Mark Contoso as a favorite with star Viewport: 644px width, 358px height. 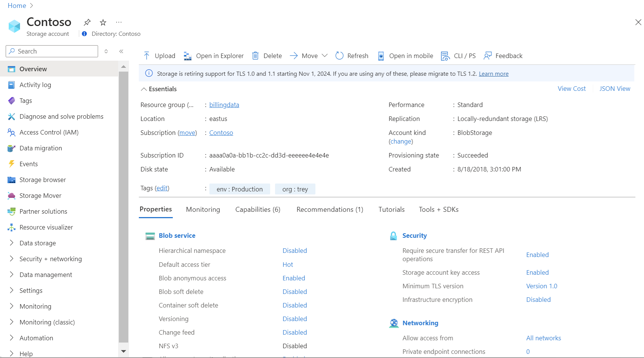[x=103, y=22]
